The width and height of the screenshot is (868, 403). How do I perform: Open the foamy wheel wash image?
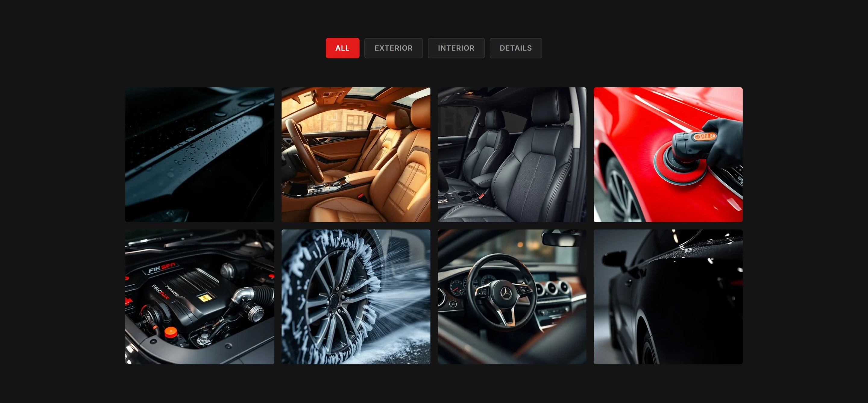[356, 297]
